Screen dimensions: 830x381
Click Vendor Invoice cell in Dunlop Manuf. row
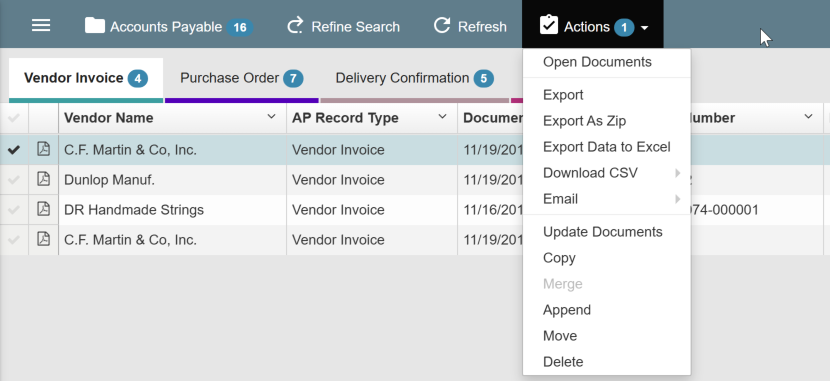tap(372, 180)
